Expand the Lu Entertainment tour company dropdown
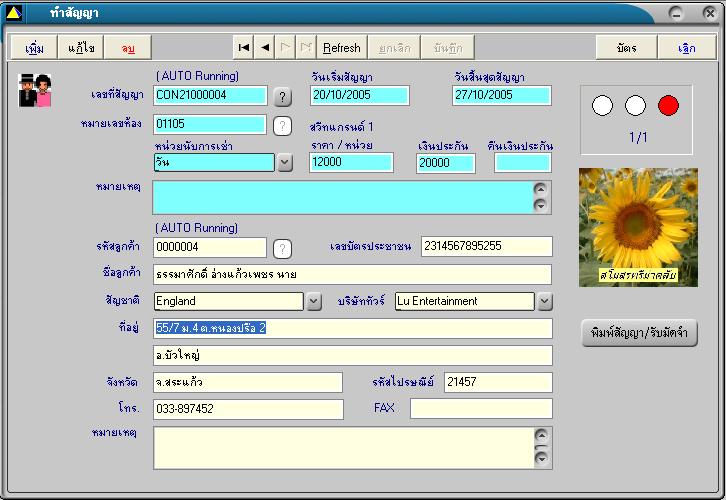This screenshot has height=500, width=726. coord(544,301)
